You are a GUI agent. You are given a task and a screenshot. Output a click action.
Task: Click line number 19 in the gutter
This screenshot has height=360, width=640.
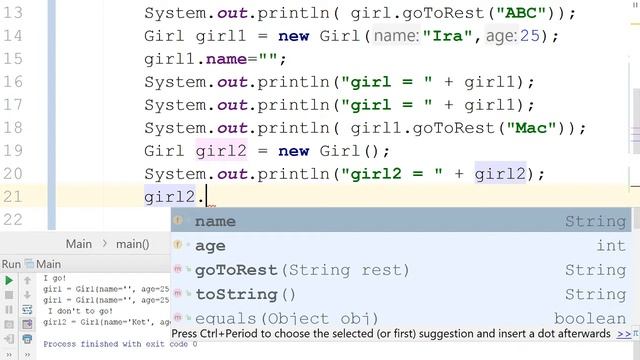point(13,151)
